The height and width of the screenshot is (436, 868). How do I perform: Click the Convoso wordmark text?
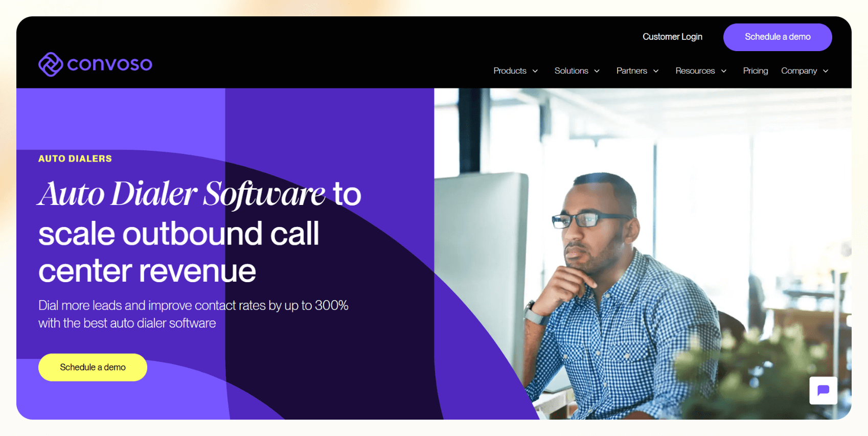click(109, 64)
